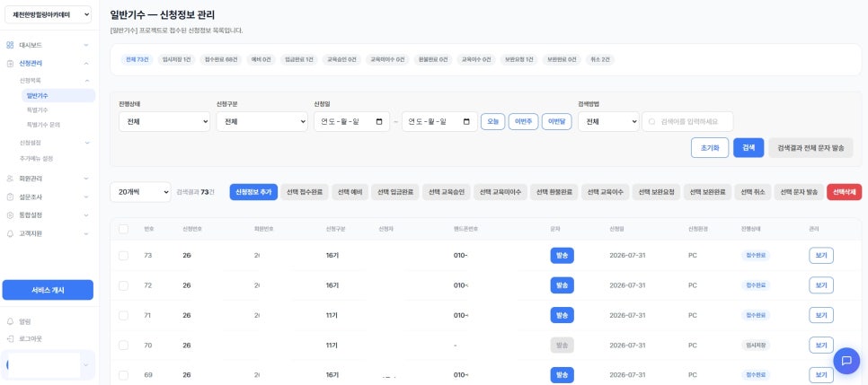The height and width of the screenshot is (385, 868).
Task: Expand the 고객지원 menu chevron
Action: [x=85, y=234]
